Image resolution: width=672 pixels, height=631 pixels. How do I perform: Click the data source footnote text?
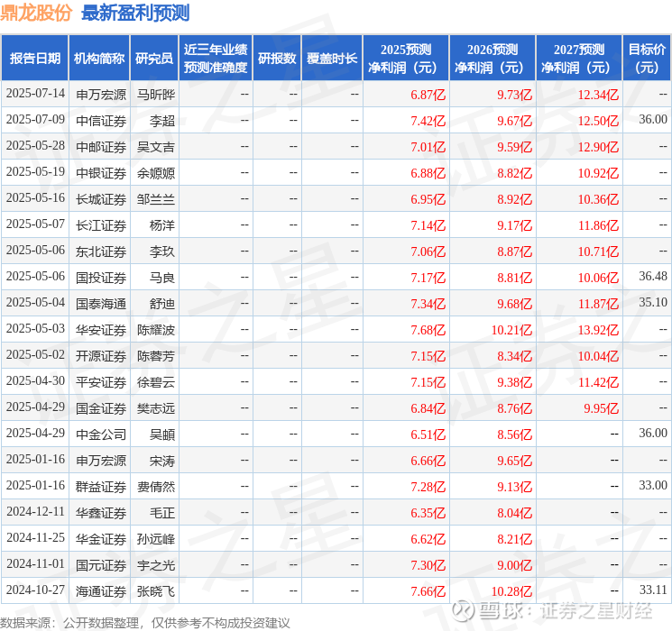[x=145, y=623]
